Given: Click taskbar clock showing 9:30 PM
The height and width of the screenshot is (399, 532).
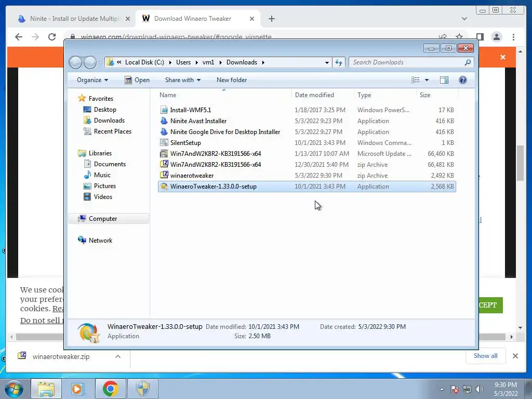Looking at the screenshot, I should point(506,389).
